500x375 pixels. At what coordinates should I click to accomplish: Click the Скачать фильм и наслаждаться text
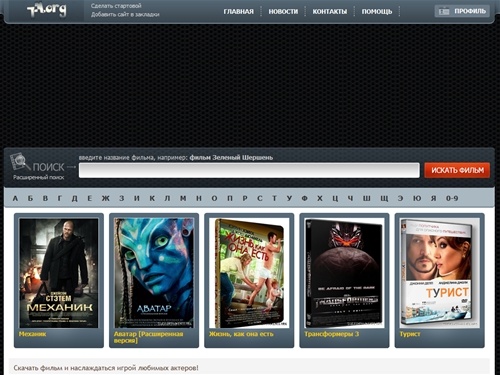click(x=106, y=368)
